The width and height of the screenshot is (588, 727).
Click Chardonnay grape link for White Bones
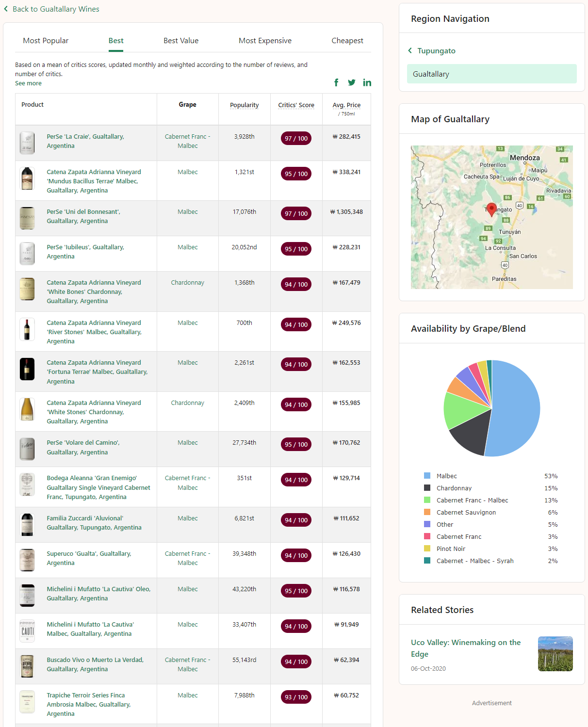click(187, 283)
